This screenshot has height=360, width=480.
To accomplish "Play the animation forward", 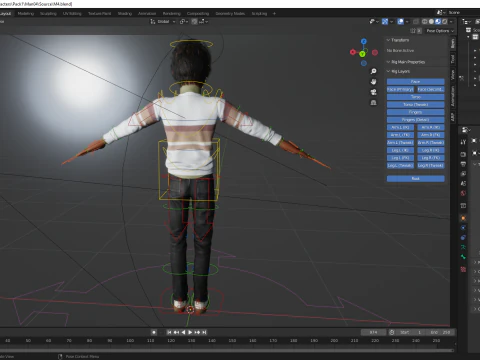I will click(190, 332).
